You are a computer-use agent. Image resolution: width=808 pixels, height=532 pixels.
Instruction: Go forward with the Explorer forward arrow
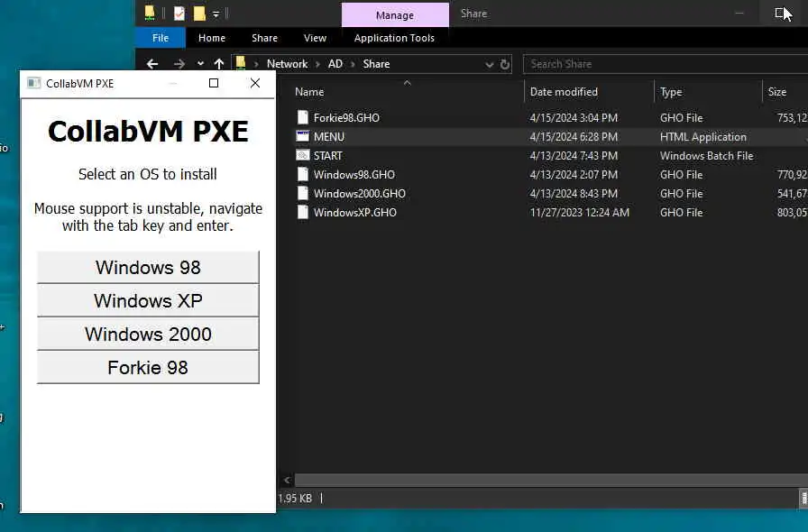pos(179,64)
